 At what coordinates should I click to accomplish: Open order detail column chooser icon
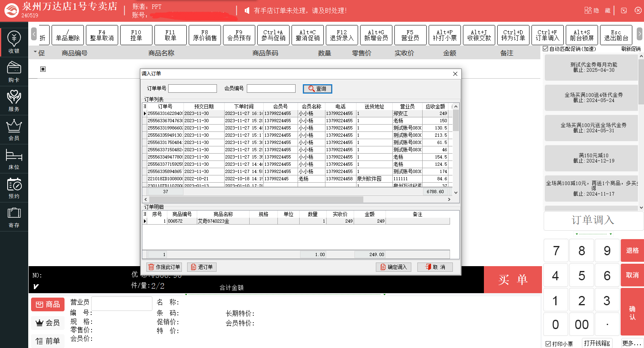click(145, 214)
